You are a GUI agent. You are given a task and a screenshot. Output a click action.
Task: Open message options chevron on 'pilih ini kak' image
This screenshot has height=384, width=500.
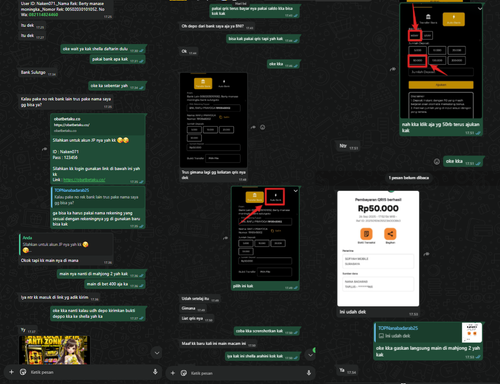click(296, 191)
